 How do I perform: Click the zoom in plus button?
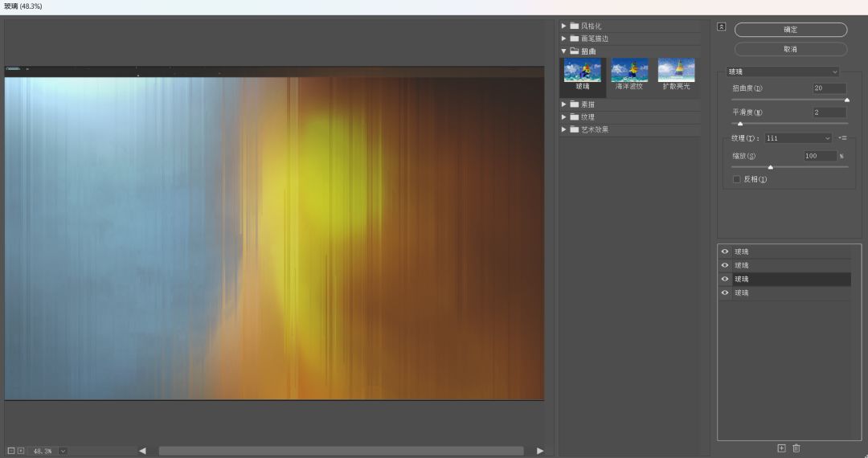21,451
